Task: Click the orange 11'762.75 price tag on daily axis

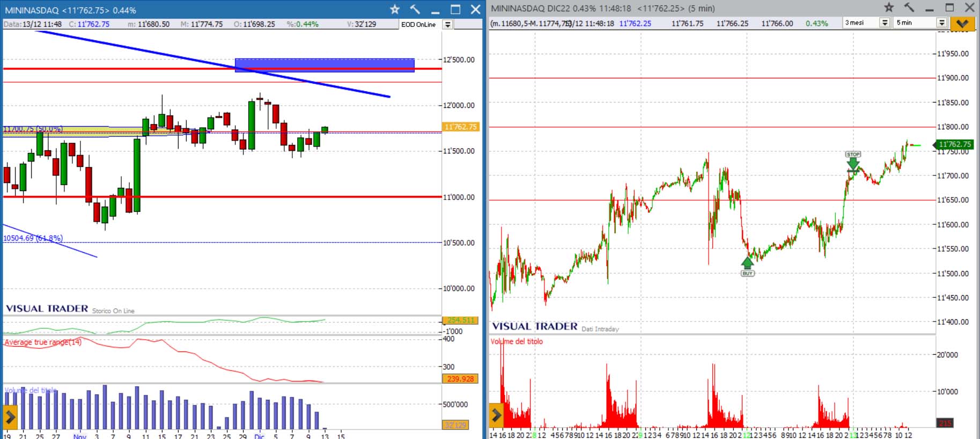Action: tap(460, 127)
